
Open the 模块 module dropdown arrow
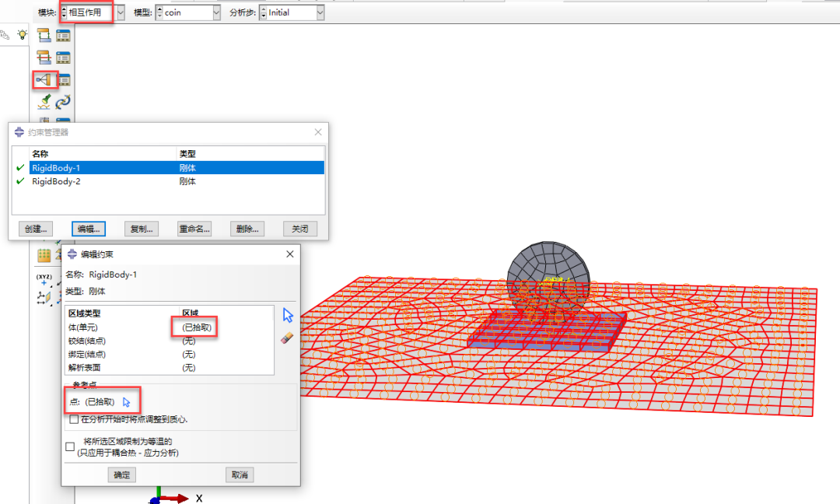(121, 12)
